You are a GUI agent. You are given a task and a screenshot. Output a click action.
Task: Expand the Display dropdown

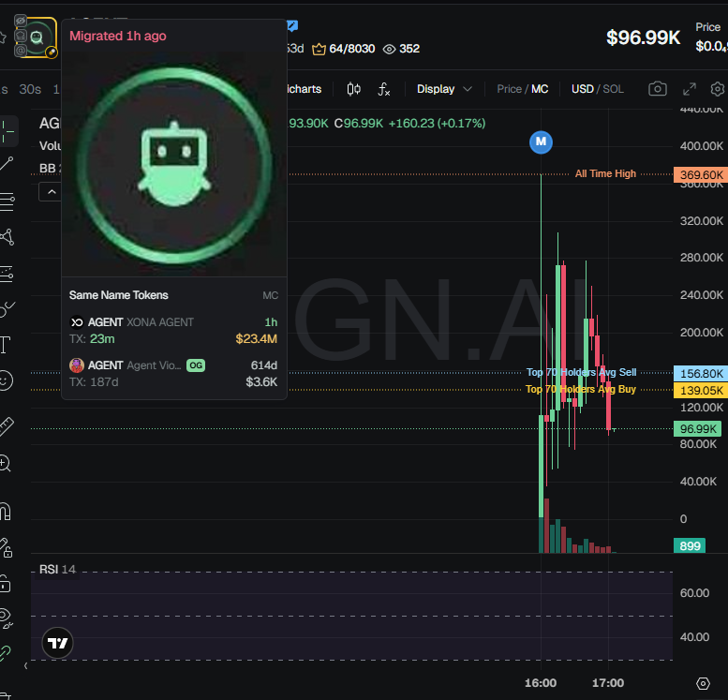(x=444, y=89)
